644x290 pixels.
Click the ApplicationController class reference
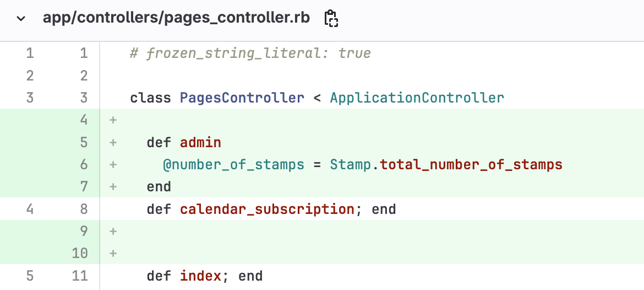pos(417,98)
